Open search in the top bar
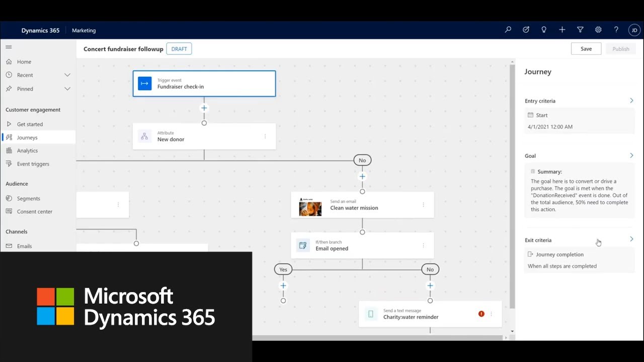 pos(508,30)
